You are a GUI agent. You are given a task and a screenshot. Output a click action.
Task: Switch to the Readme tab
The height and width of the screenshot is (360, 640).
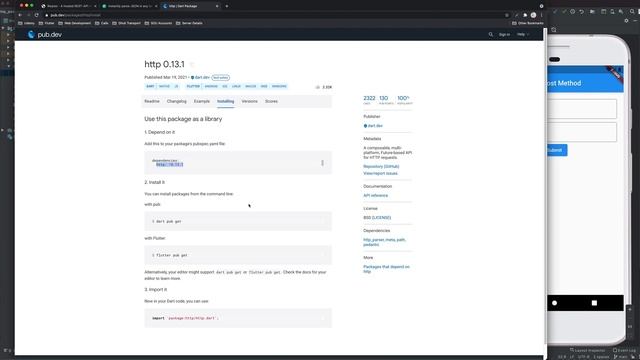[152, 101]
